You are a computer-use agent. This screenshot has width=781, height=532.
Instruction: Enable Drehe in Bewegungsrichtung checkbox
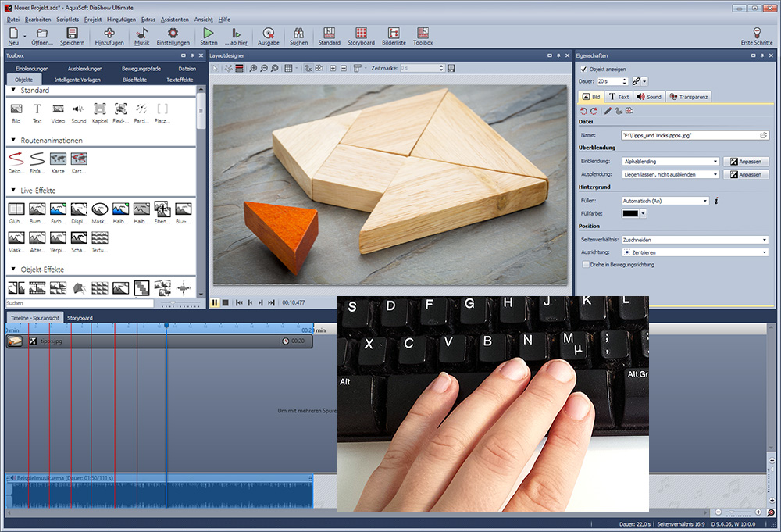pyautogui.click(x=586, y=265)
